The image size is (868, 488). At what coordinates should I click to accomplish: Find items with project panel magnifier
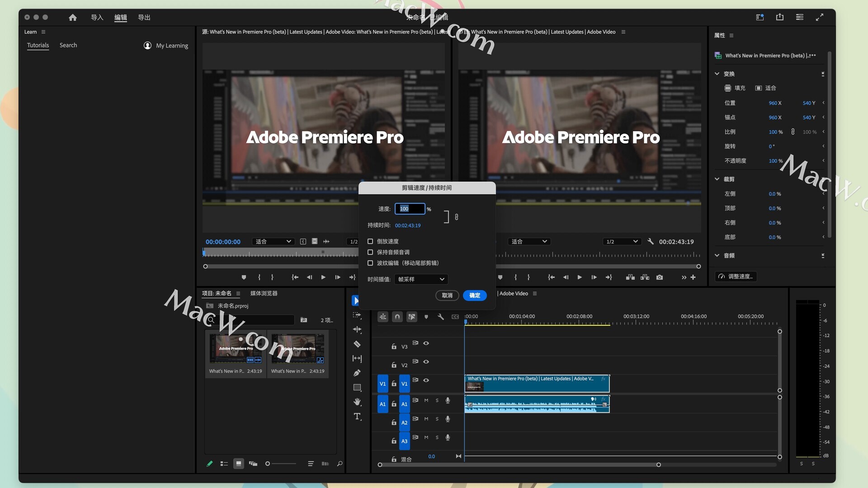coord(340,464)
